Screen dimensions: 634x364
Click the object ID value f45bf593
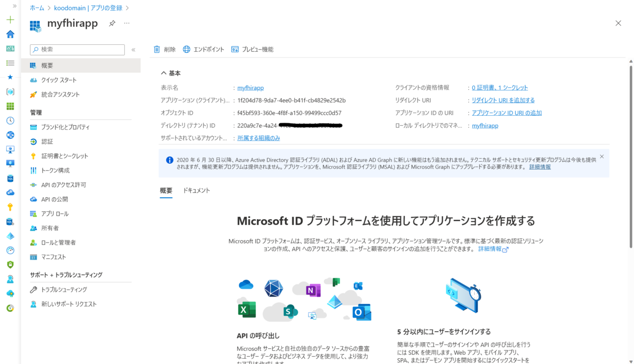[290, 113]
